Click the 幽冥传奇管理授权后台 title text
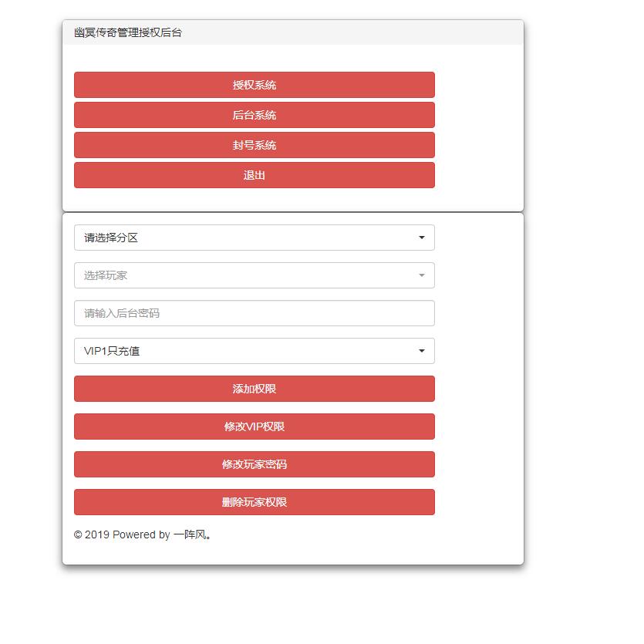Image resolution: width=644 pixels, height=644 pixels. coord(128,32)
